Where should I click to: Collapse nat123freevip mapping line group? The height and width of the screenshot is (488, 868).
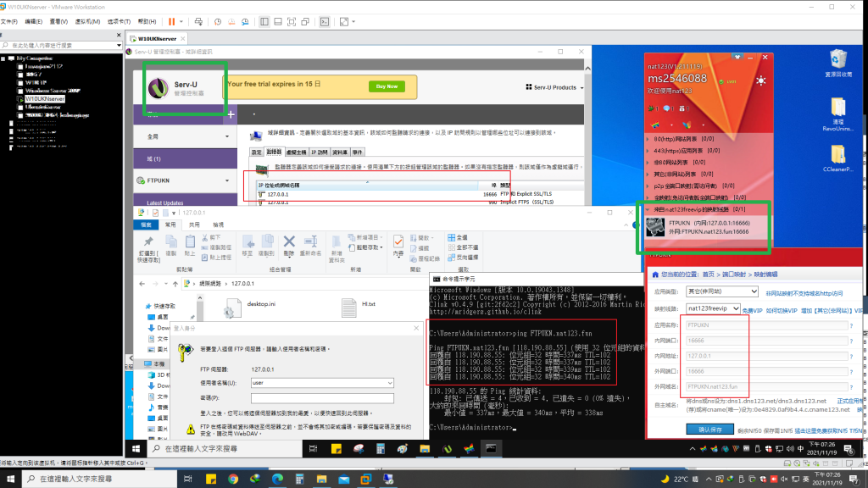[648, 210]
